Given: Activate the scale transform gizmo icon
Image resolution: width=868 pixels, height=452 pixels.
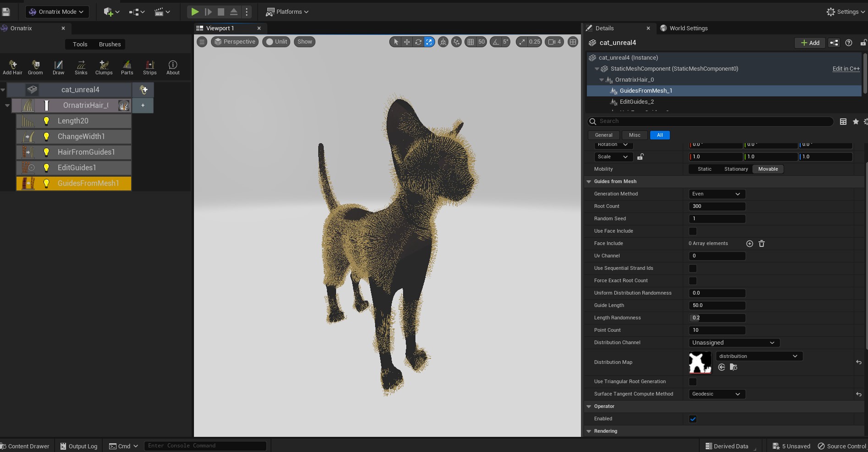Looking at the screenshot, I should (x=429, y=42).
